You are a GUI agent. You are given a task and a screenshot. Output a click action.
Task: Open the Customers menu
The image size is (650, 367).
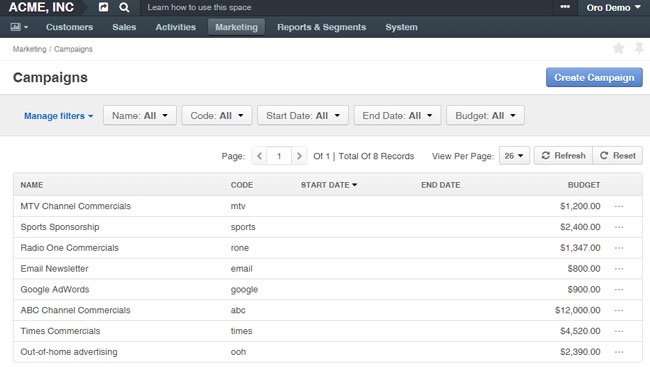(69, 27)
